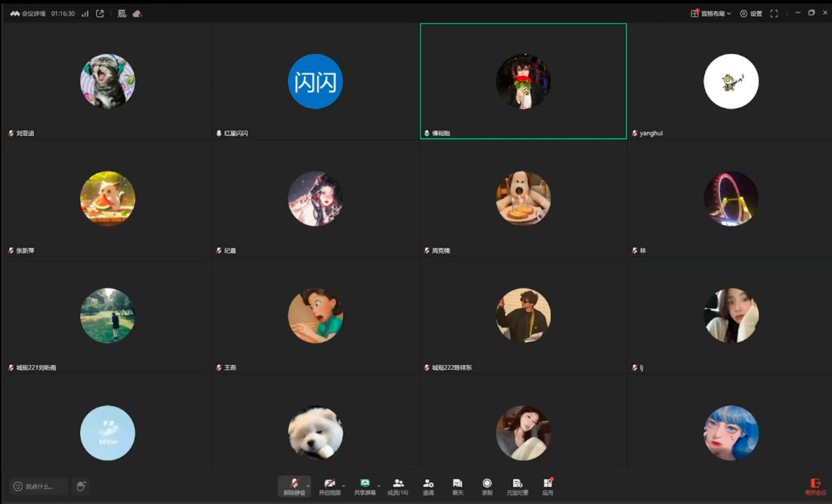Screen dimensions: 832x504
Task: Click the network signal strength indicator
Action: pyautogui.click(x=85, y=13)
